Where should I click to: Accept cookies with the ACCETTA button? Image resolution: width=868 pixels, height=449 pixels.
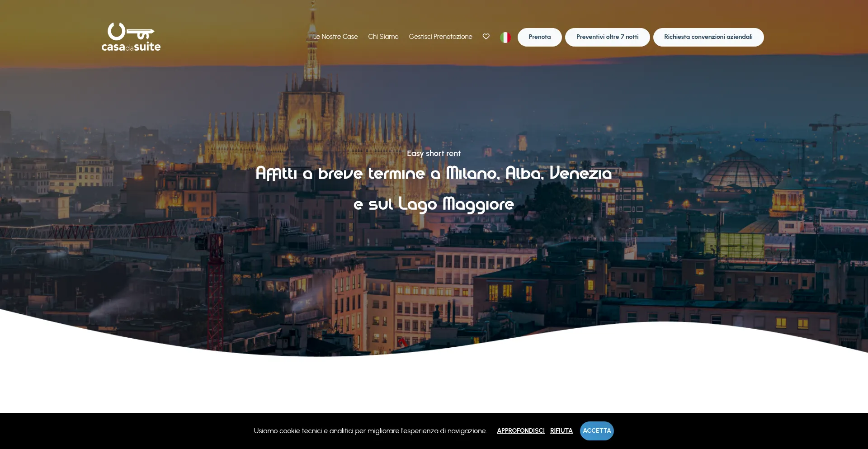tap(596, 430)
